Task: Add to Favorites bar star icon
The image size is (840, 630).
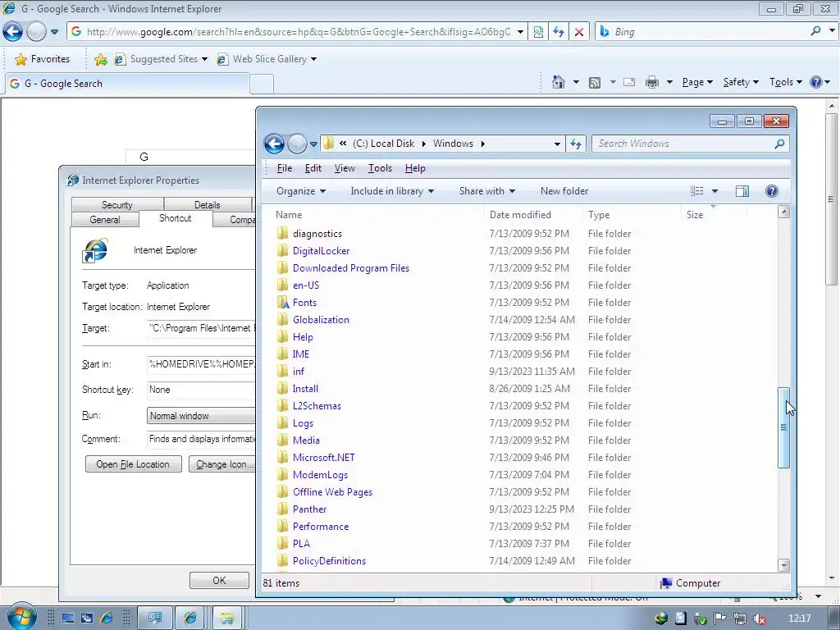Action: 100,59
